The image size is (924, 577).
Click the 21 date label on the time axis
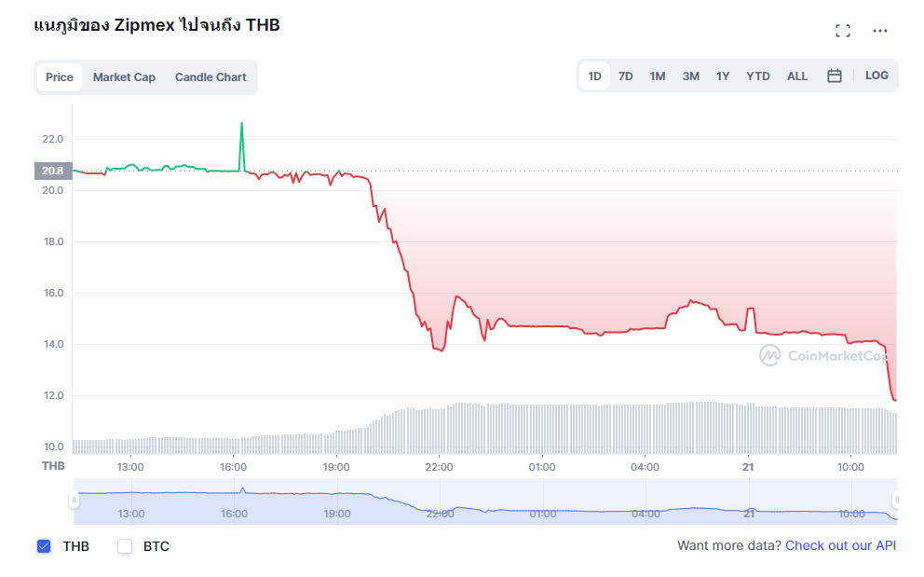tap(748, 467)
